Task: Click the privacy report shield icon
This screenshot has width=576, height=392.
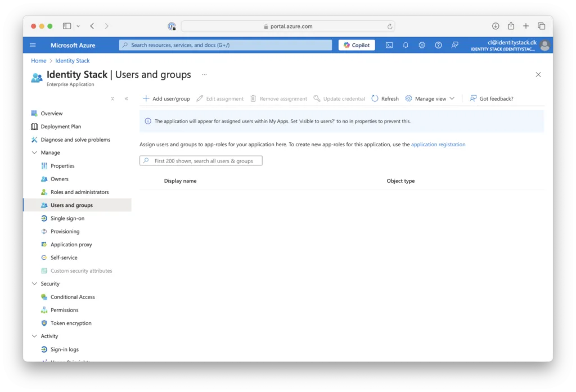Action: coord(172,26)
